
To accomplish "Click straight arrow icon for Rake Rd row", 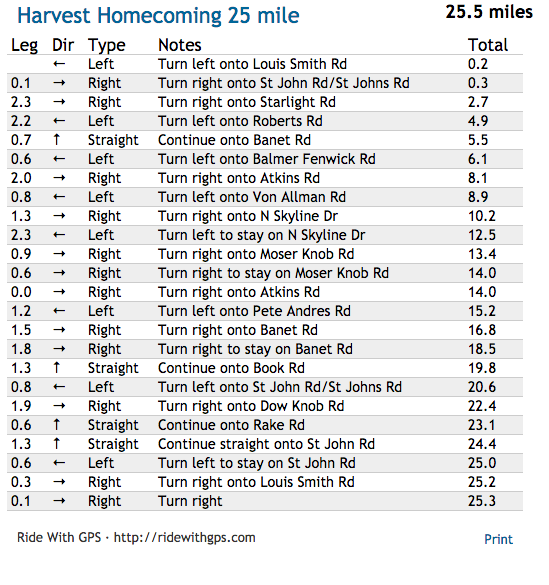I will 56,425.
